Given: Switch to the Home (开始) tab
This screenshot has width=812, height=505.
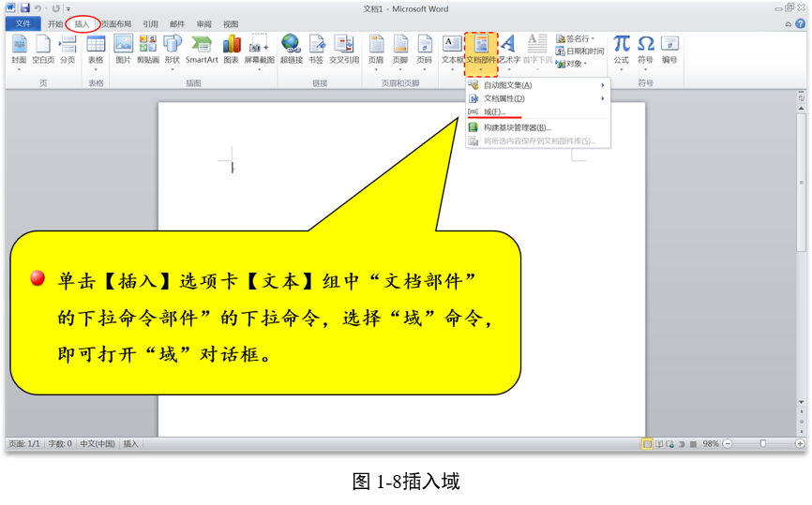Looking at the screenshot, I should tap(55, 23).
